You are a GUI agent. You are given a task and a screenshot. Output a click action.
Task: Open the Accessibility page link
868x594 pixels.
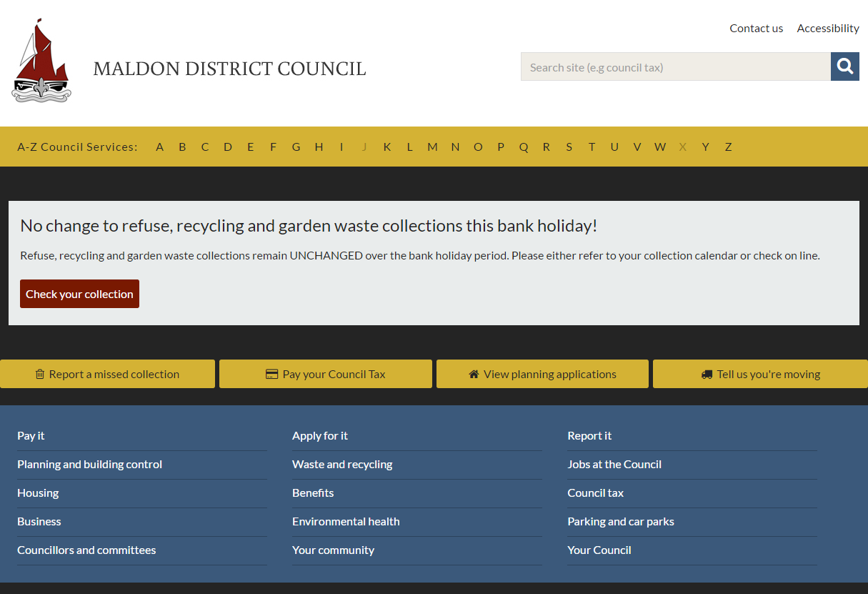coord(827,29)
